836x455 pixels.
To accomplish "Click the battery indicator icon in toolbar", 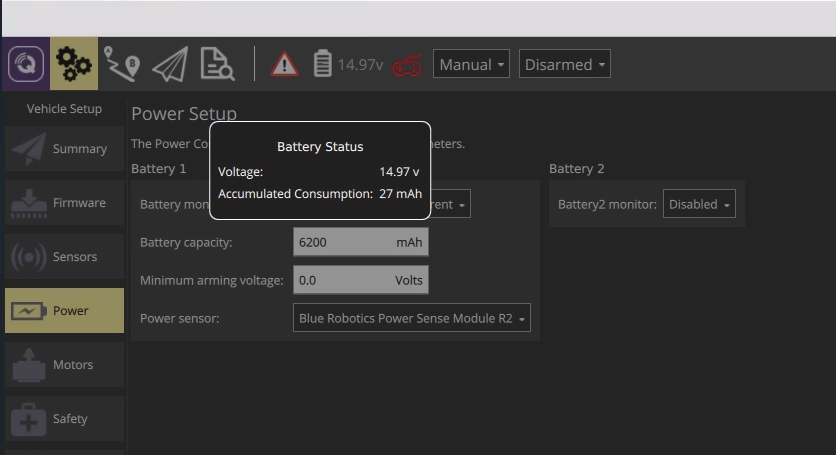I will [x=322, y=63].
